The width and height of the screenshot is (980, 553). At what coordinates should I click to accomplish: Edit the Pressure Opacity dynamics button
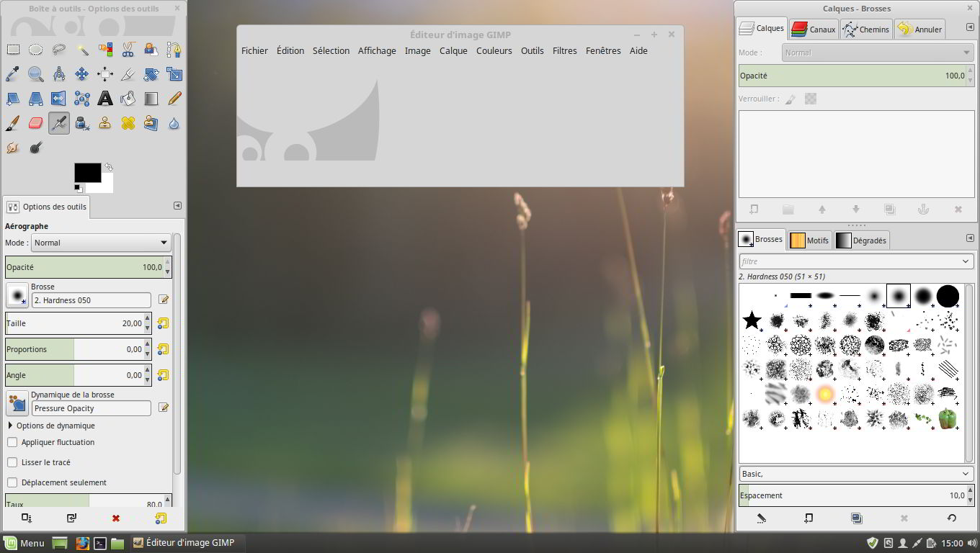point(164,408)
